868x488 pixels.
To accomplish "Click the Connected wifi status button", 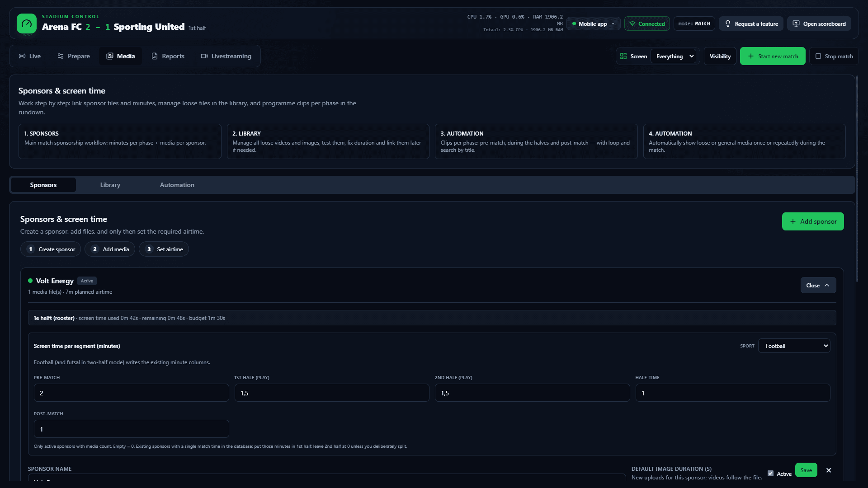I will [647, 23].
